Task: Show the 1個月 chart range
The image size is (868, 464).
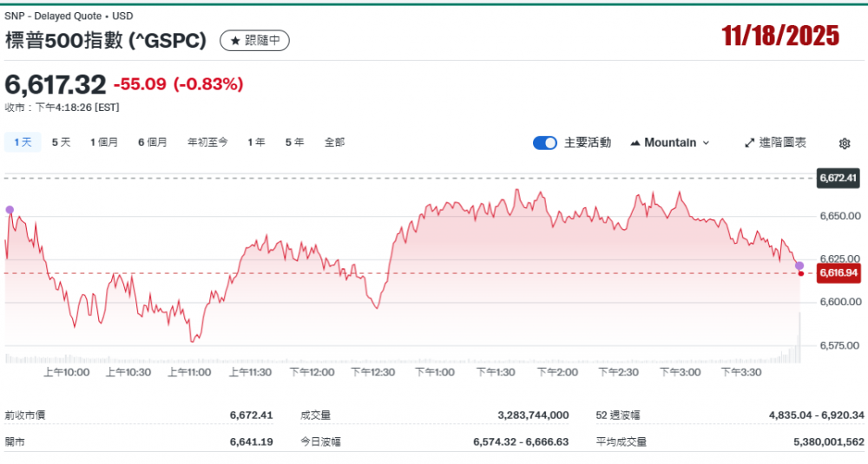Action: [x=104, y=142]
